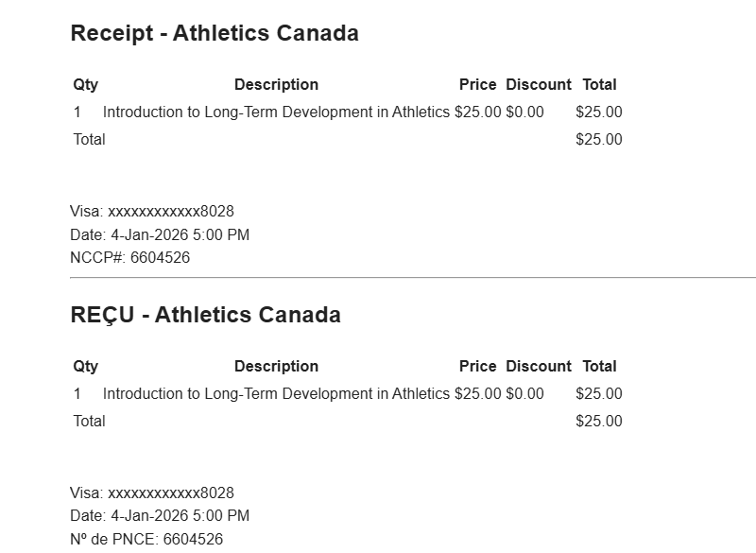Click the Total column header in English receipt
This screenshot has height=553, width=756.
(x=599, y=84)
